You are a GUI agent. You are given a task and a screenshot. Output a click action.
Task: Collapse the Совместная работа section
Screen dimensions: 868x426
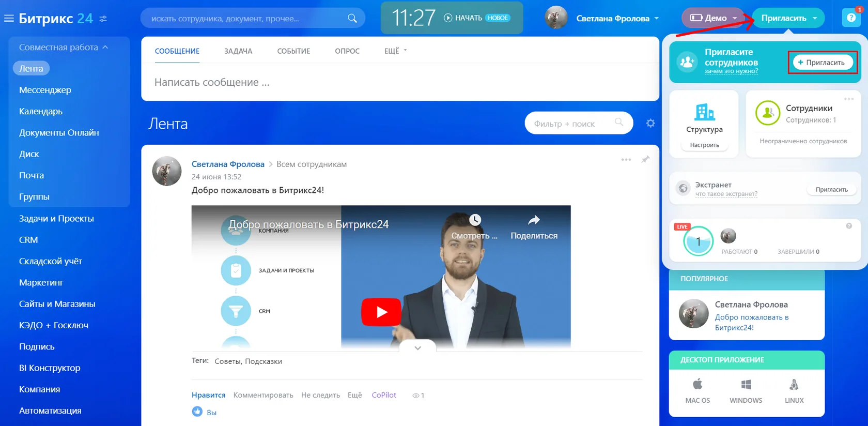(64, 47)
